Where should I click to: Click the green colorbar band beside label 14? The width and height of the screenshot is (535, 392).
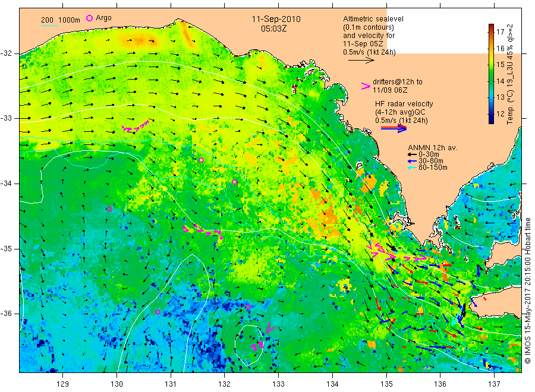(491, 81)
